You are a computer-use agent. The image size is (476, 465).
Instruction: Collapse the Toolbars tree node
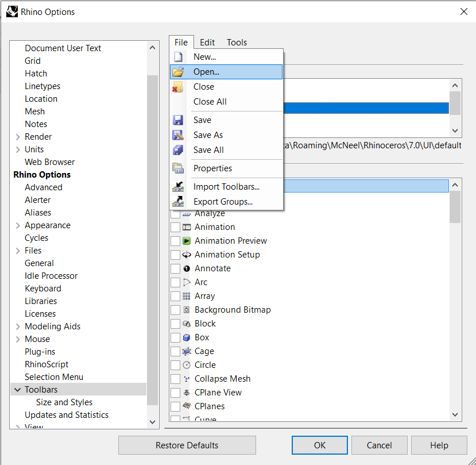pyautogui.click(x=18, y=390)
